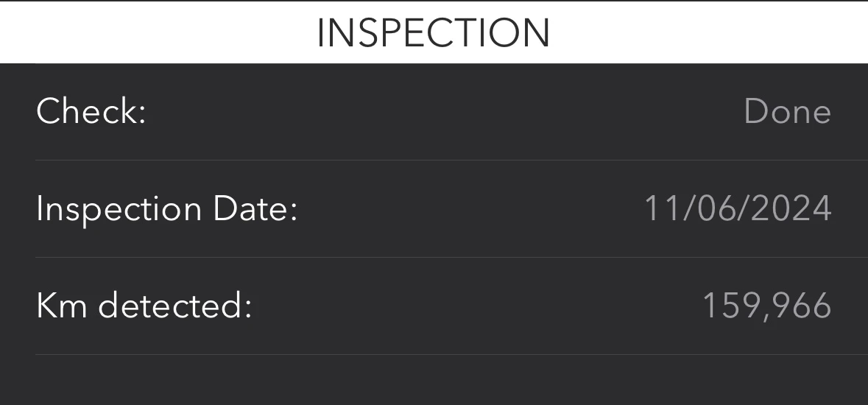Click the "Inspection Date:" label
This screenshot has width=868, height=405.
tap(166, 209)
